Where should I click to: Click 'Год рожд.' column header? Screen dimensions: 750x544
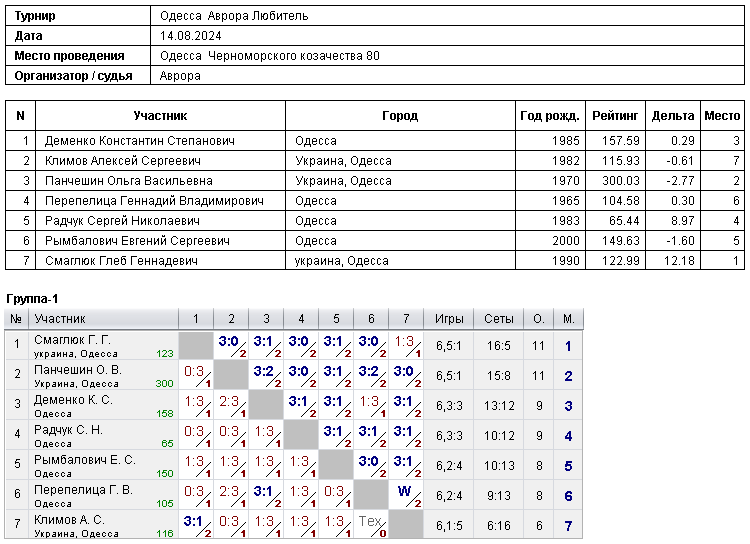(550, 115)
